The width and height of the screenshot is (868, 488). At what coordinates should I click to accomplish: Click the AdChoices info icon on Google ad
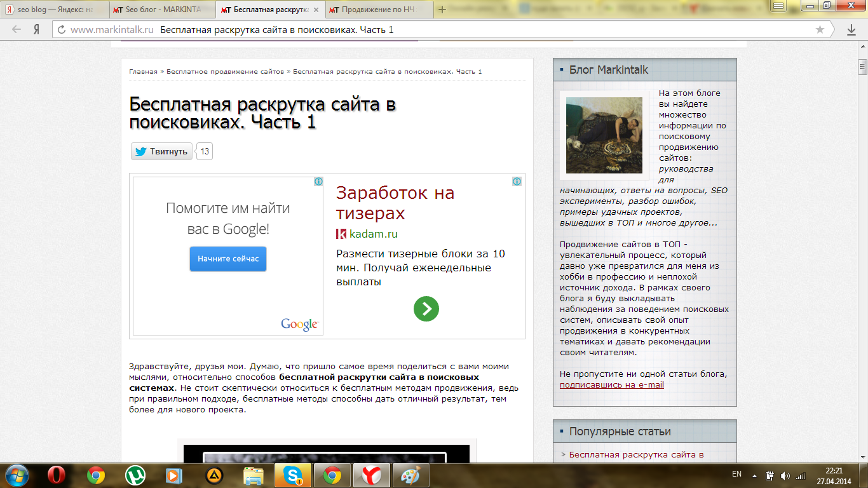(x=318, y=182)
